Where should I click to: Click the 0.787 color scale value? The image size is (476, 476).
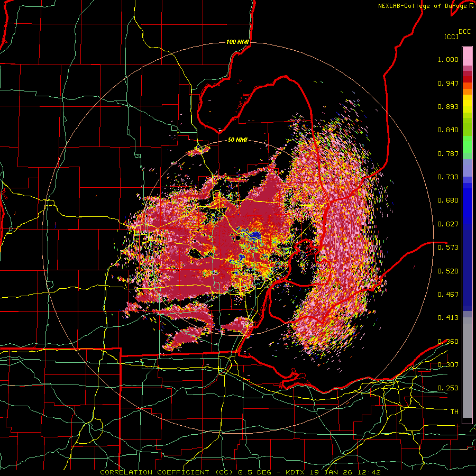tap(448, 153)
